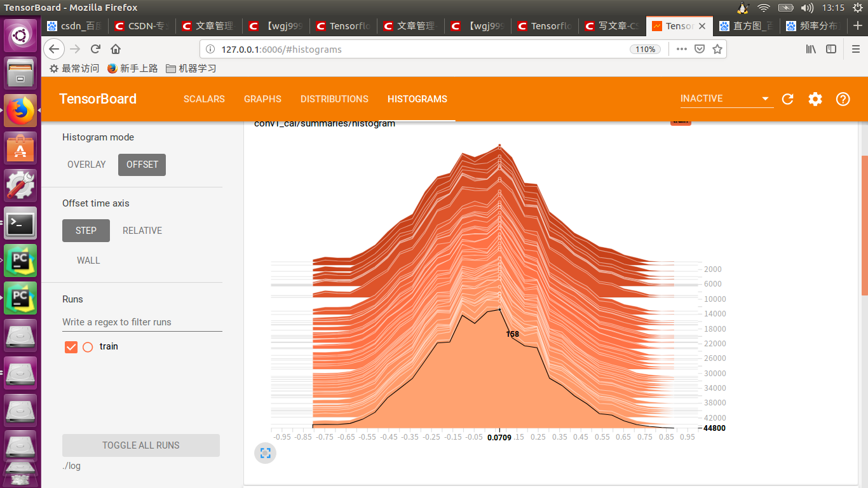Expand the histogram chart to fullscreen

(x=265, y=453)
